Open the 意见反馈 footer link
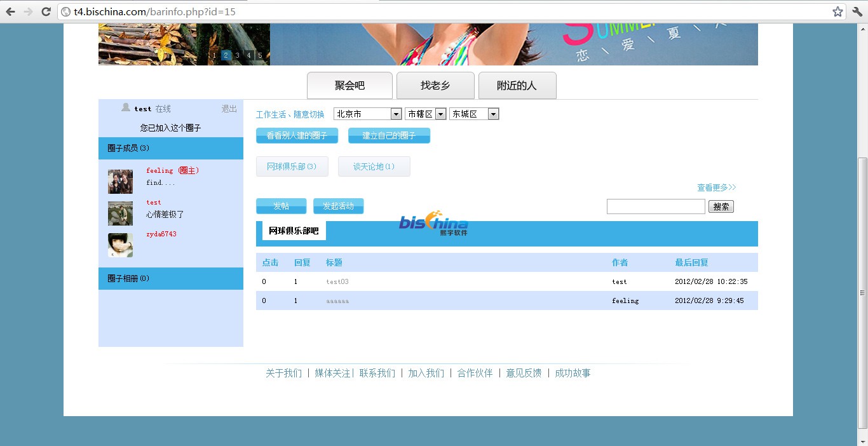Screen dimensions: 868x446 pyautogui.click(x=524, y=373)
